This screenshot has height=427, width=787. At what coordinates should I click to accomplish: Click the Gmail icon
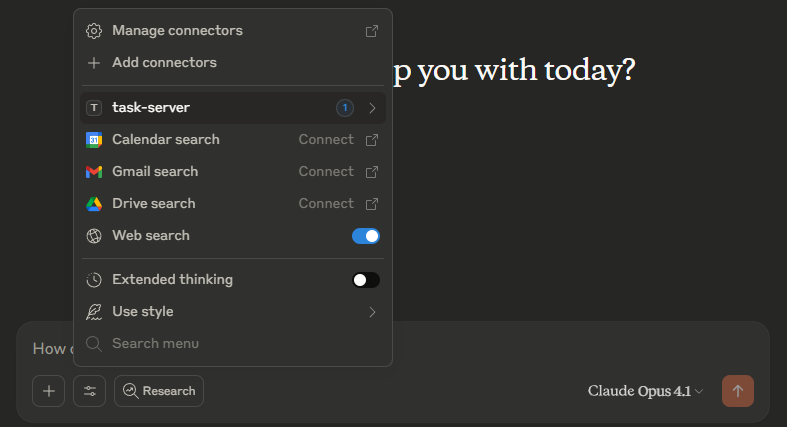[94, 172]
